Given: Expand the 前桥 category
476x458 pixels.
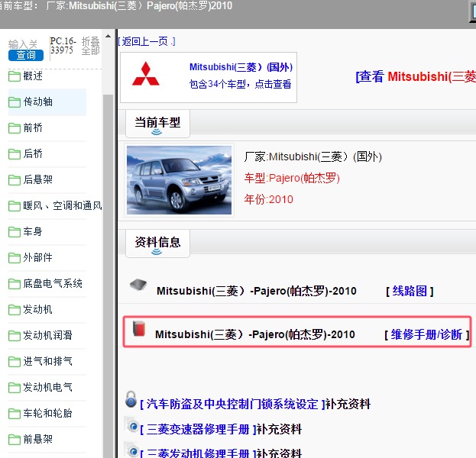Looking at the screenshot, I should 33,127.
